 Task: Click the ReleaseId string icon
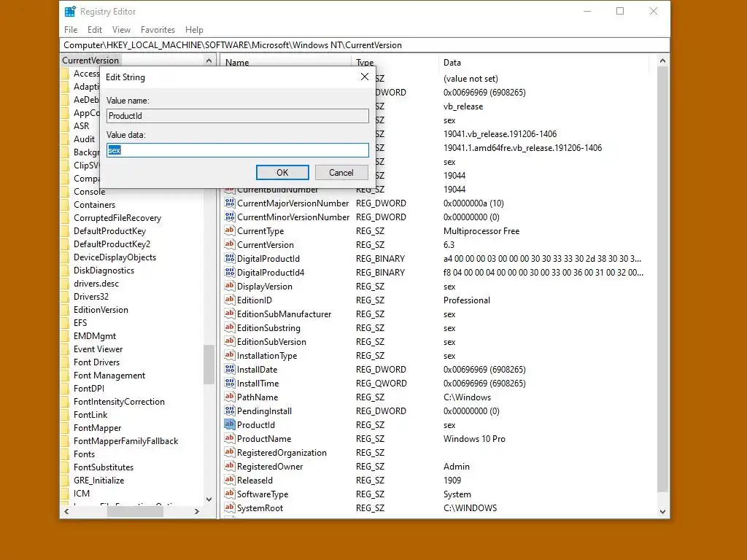[230, 480]
